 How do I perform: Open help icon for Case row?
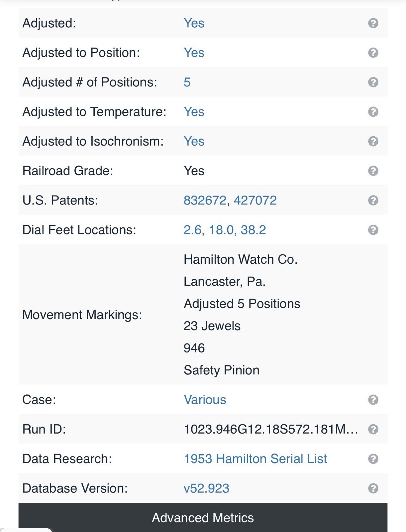(373, 400)
